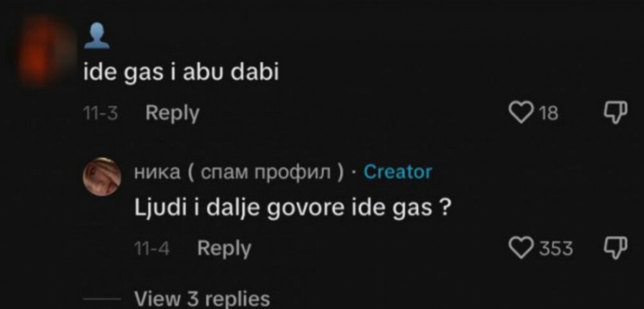
Task: Click the blue Creator badge
Action: point(398,172)
